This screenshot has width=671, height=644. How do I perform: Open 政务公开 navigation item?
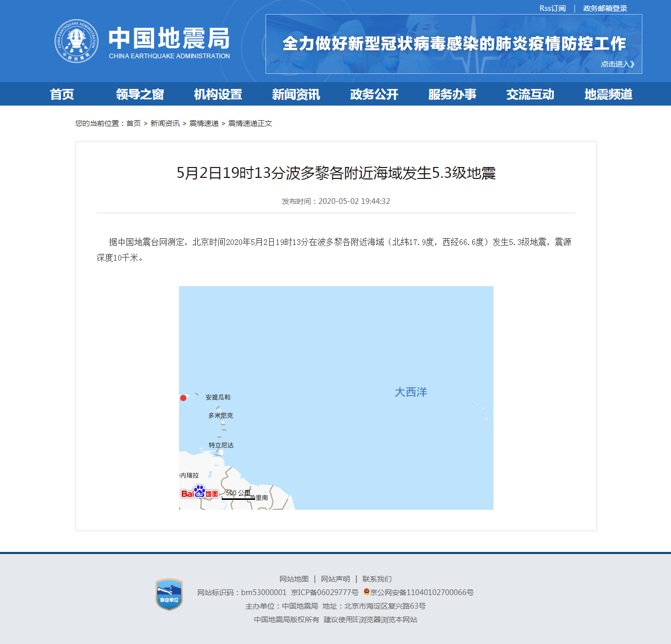(374, 94)
